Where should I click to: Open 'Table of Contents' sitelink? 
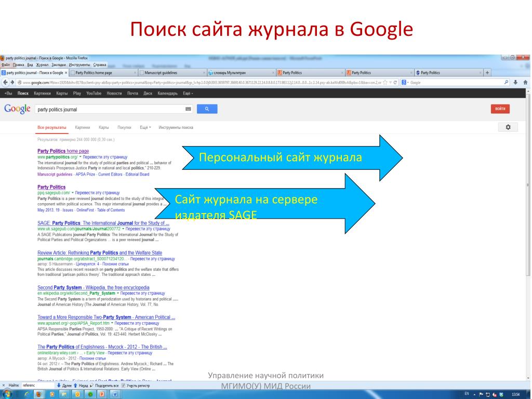pos(111,210)
